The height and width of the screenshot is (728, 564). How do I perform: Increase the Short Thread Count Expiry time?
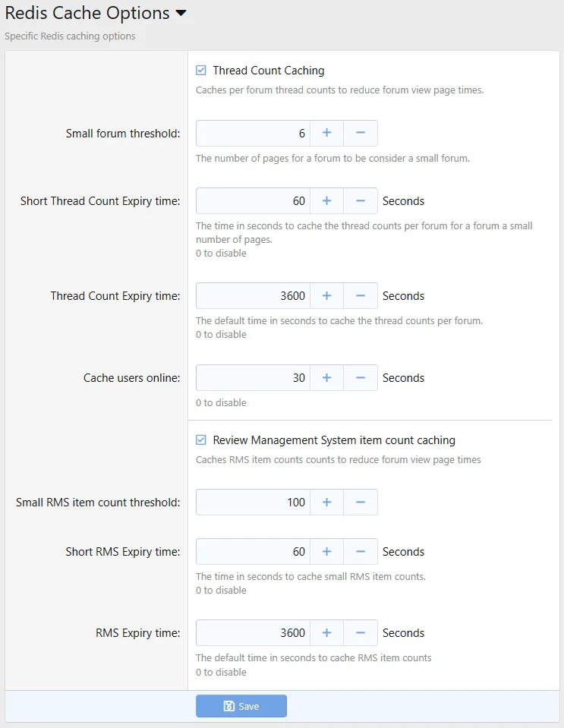point(326,200)
